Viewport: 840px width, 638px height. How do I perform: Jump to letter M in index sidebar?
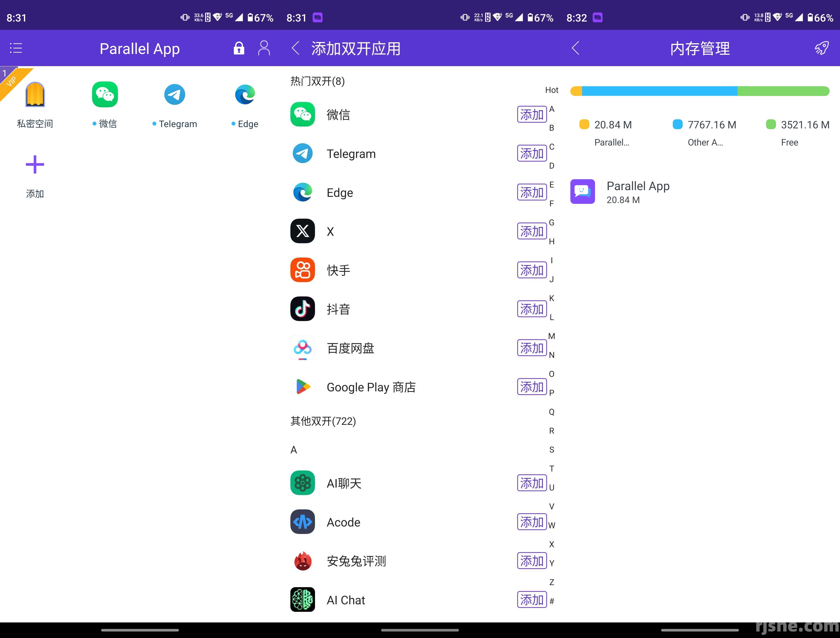click(552, 336)
